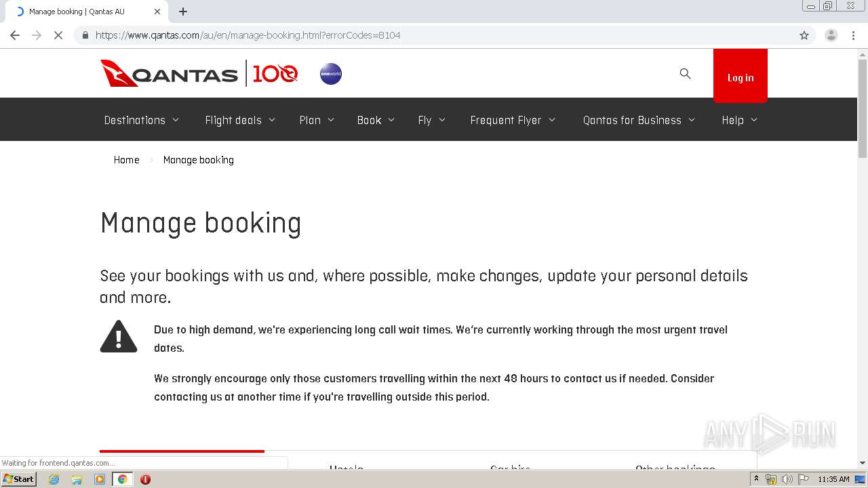The width and height of the screenshot is (868, 488).
Task: Click the Manage booking breadcrumb
Action: (x=199, y=160)
